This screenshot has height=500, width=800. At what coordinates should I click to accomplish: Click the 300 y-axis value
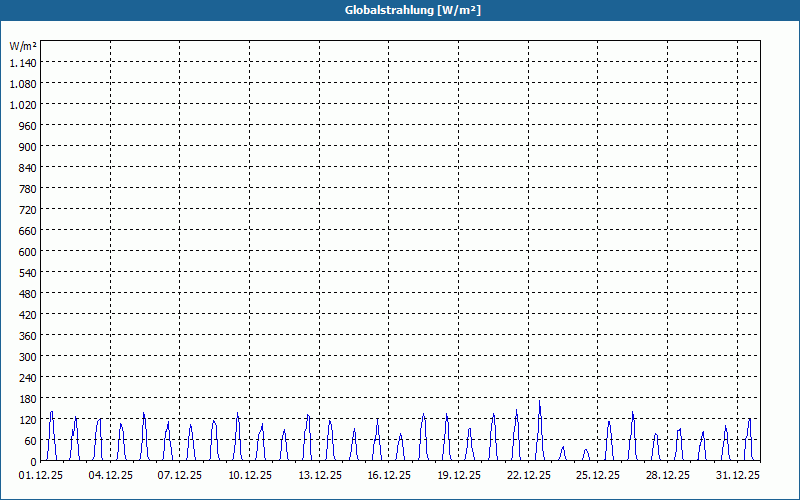tap(28, 357)
